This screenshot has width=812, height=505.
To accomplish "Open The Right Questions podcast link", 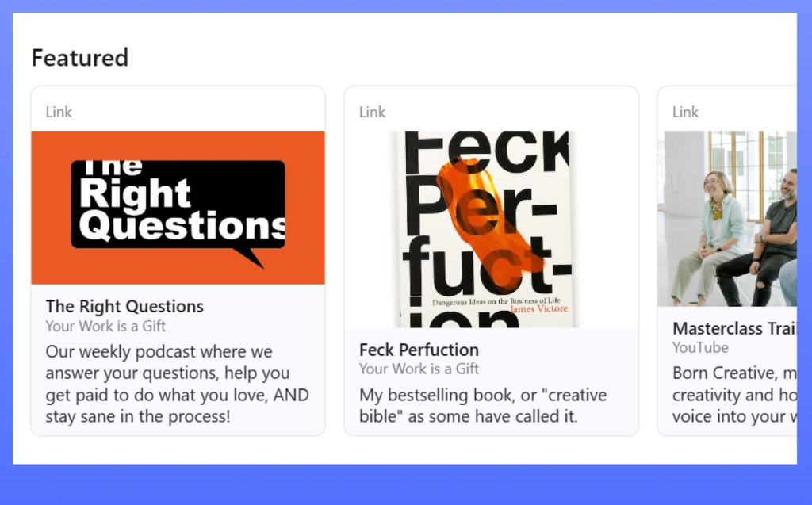I will [124, 306].
